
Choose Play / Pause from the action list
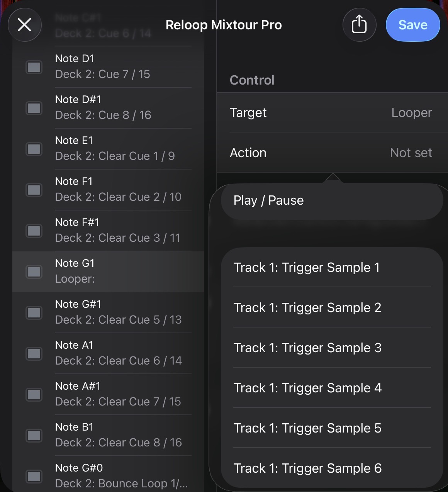331,201
